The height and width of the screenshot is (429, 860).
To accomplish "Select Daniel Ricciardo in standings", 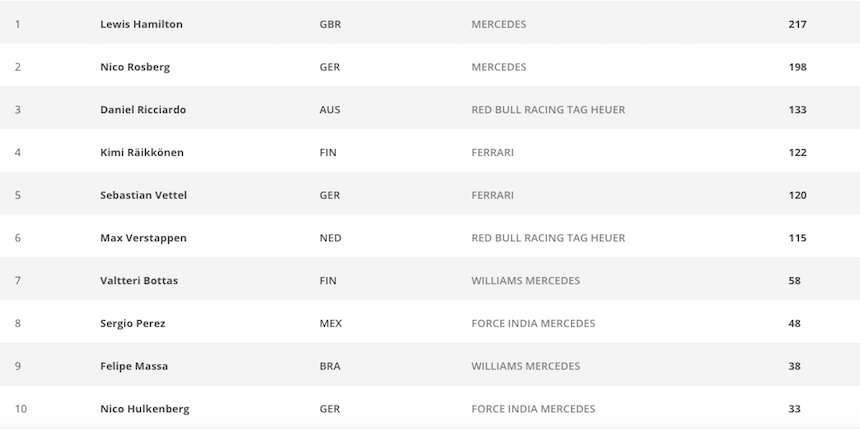I will (143, 110).
